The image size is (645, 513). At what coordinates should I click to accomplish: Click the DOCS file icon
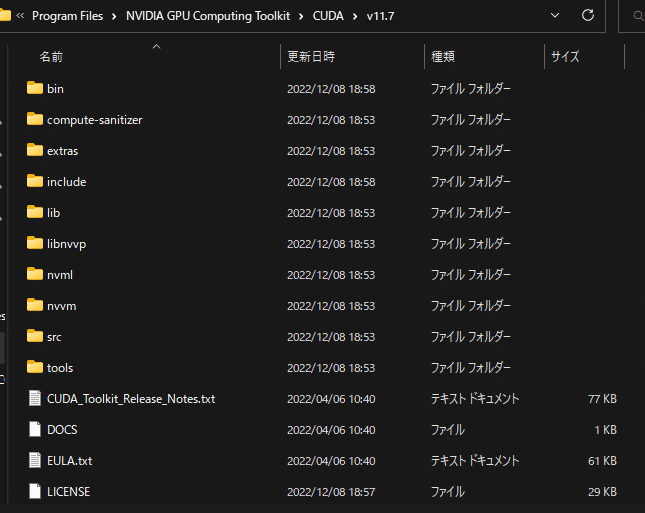tap(35, 429)
